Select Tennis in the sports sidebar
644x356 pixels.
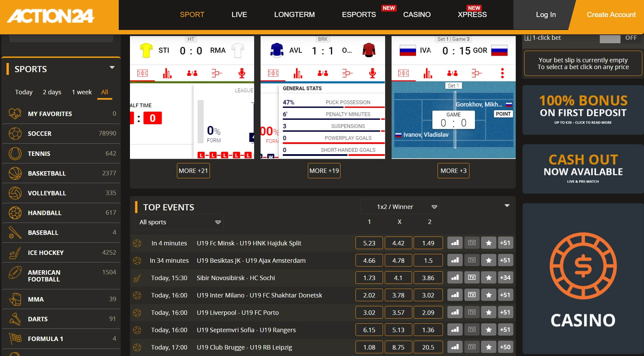(x=61, y=153)
